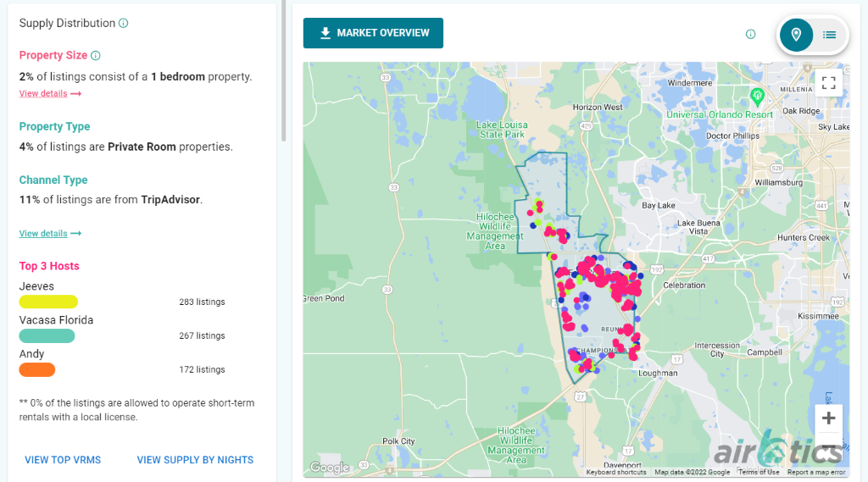Toggle fullscreen map view
The image size is (868, 482).
[x=829, y=83]
